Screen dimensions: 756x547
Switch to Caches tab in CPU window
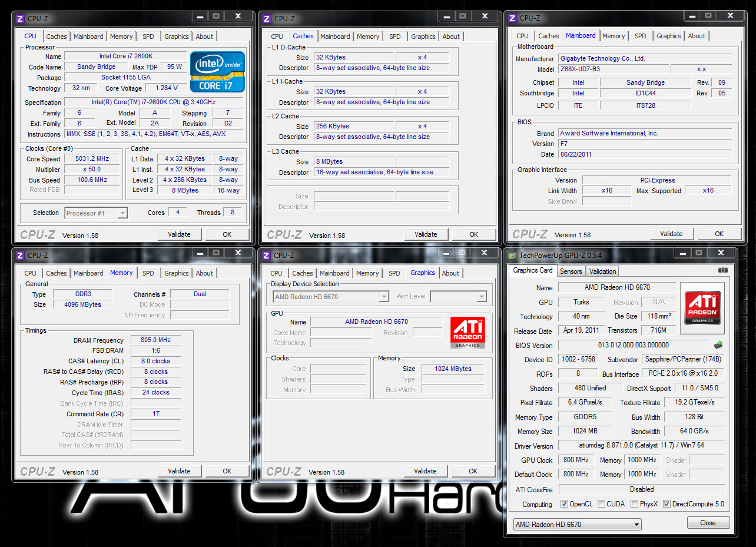[x=57, y=37]
